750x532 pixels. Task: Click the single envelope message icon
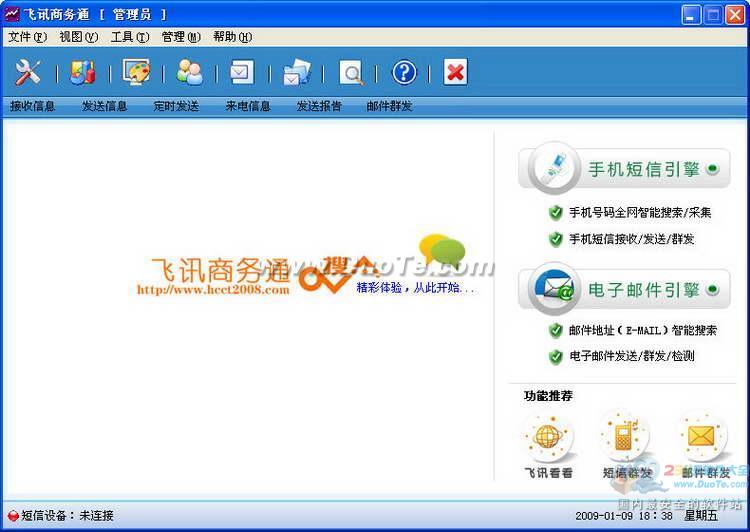coord(242,73)
